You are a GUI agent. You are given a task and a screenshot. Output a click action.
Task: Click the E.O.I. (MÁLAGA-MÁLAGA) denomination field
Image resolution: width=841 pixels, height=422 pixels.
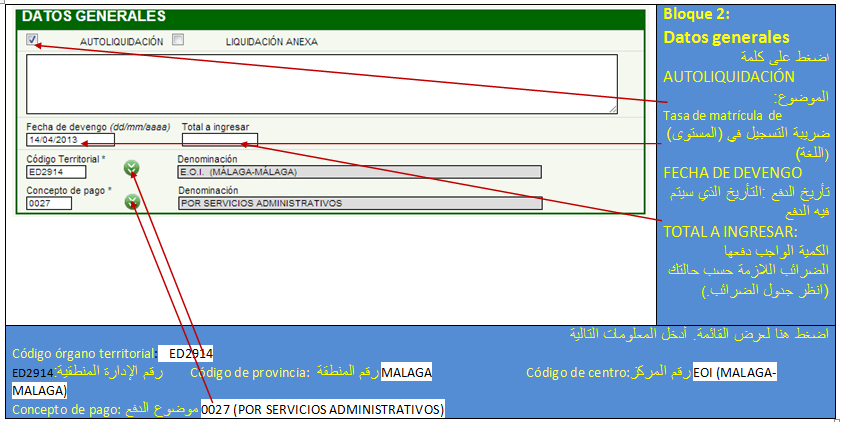click(x=358, y=172)
